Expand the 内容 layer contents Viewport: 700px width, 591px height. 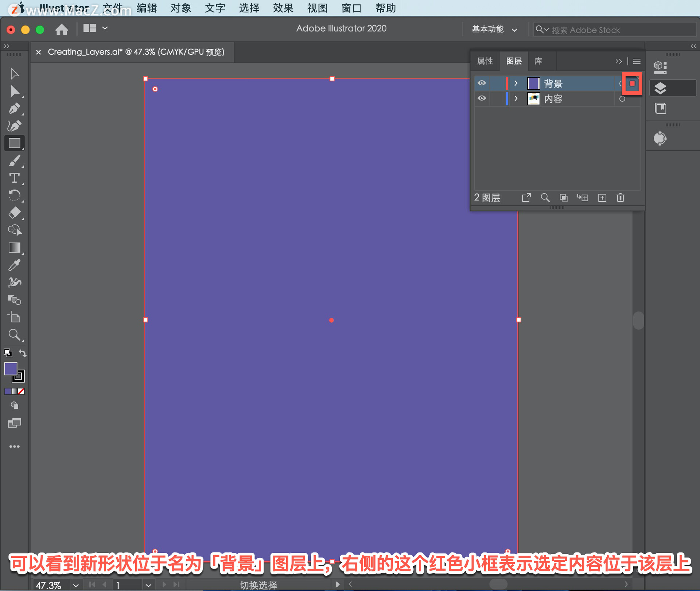516,99
